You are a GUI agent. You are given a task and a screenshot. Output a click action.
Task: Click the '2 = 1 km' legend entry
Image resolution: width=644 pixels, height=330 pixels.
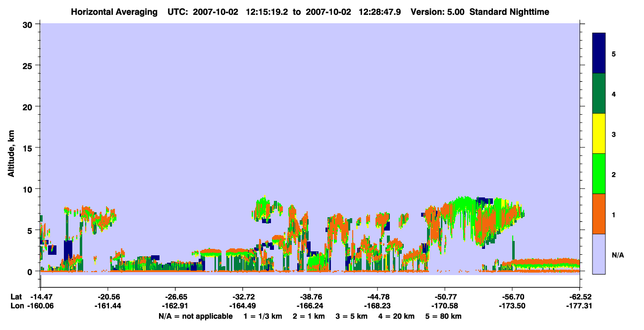[x=309, y=316]
